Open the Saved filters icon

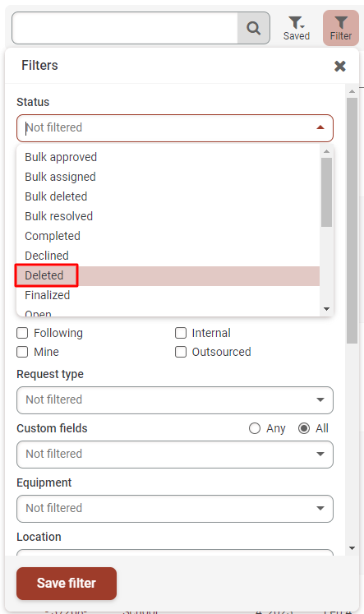[x=297, y=28]
